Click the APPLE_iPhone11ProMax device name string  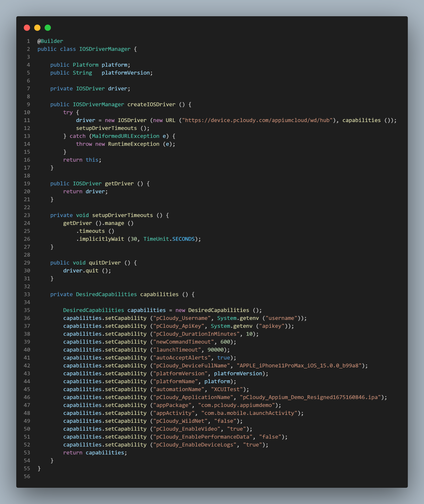299,366
